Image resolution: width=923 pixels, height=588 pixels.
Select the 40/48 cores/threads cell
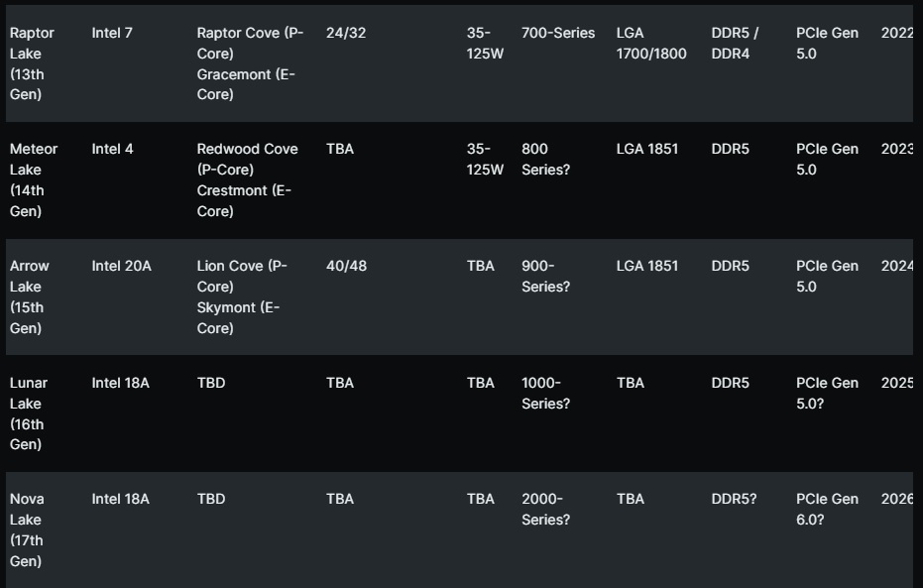point(346,266)
